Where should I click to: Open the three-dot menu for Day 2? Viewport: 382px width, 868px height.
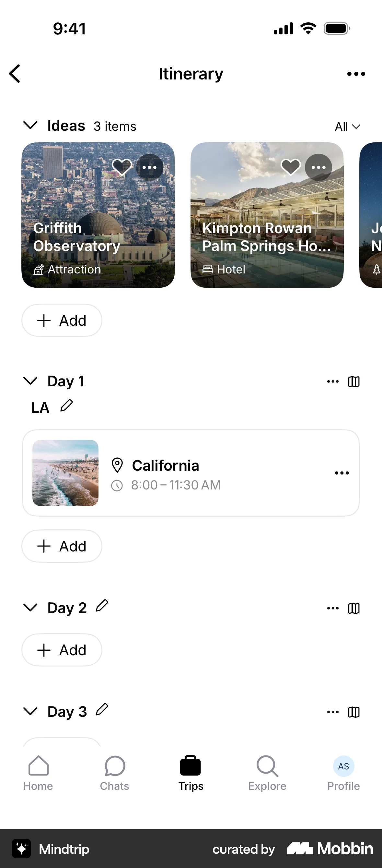[333, 608]
